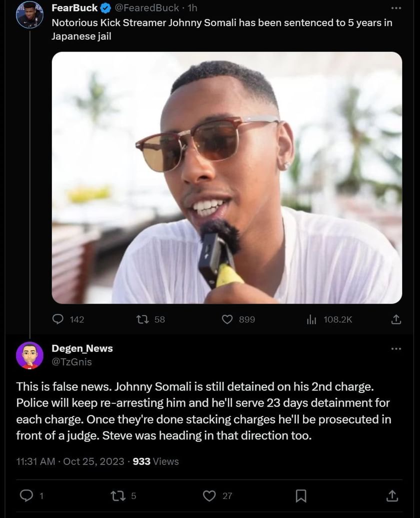Open Degen_News profile avatar
This screenshot has height=518, width=420.
pyautogui.click(x=29, y=355)
